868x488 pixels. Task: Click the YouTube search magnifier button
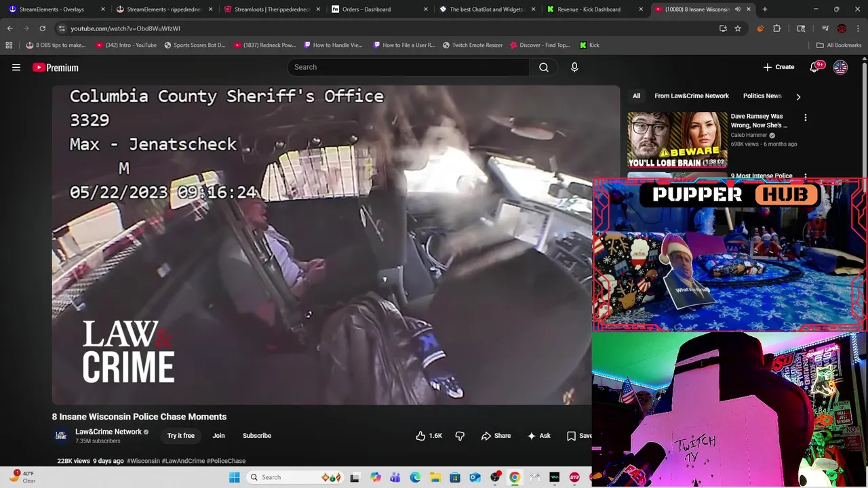coord(543,67)
